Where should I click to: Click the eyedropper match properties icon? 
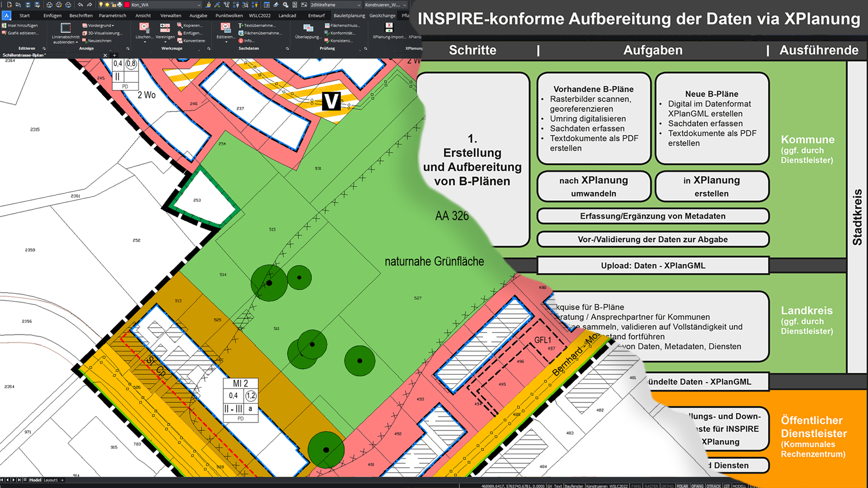pos(217,5)
